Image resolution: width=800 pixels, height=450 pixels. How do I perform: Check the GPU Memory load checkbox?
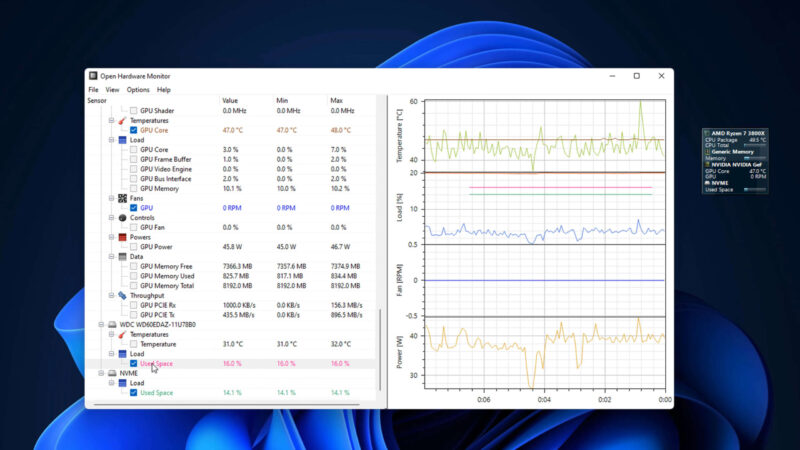click(x=134, y=188)
